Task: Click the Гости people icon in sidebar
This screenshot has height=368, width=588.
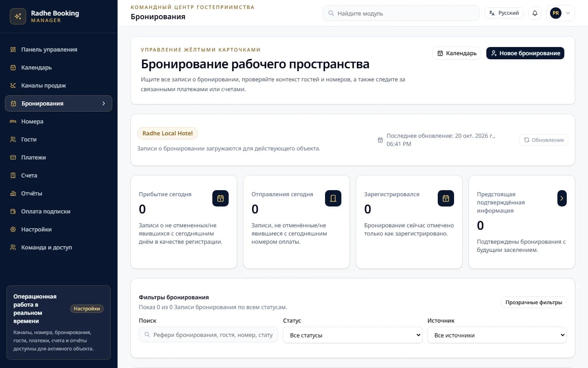Action: 13,139
